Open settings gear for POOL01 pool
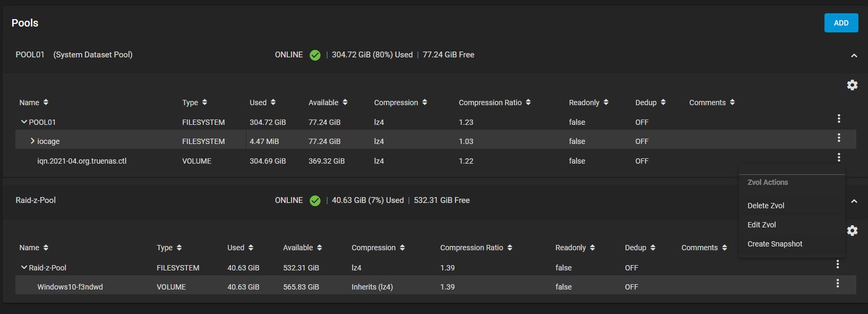The width and height of the screenshot is (868, 314). (x=852, y=85)
